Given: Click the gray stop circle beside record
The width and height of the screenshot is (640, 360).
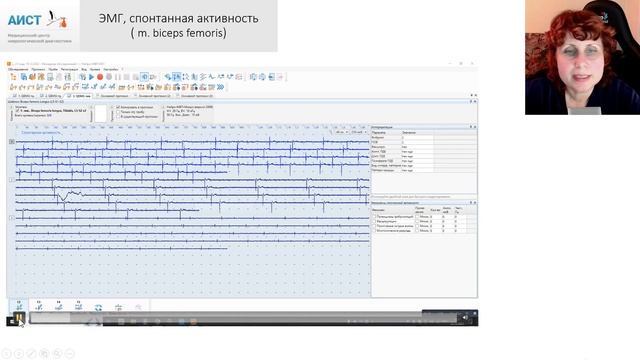Looking at the screenshot, I should point(109,77).
